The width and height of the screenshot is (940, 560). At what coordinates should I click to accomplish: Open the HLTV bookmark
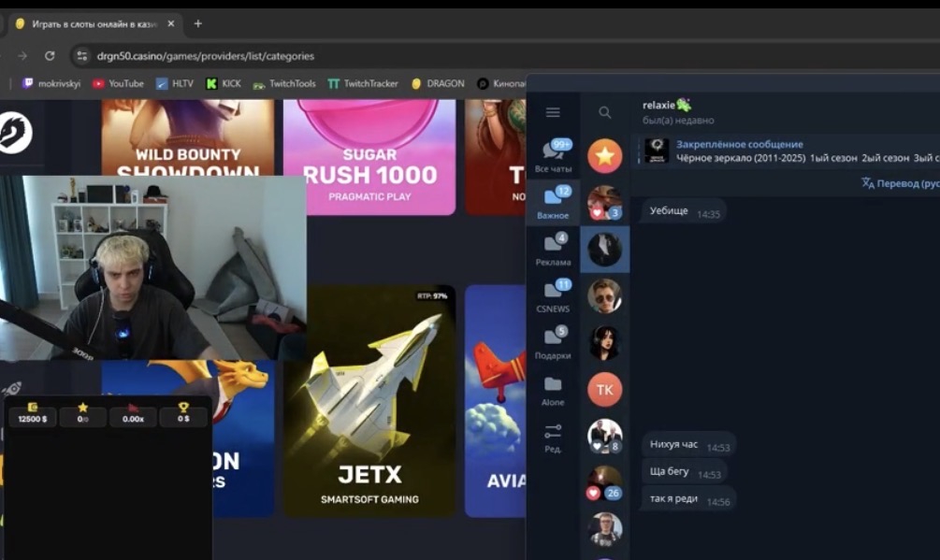tap(175, 84)
